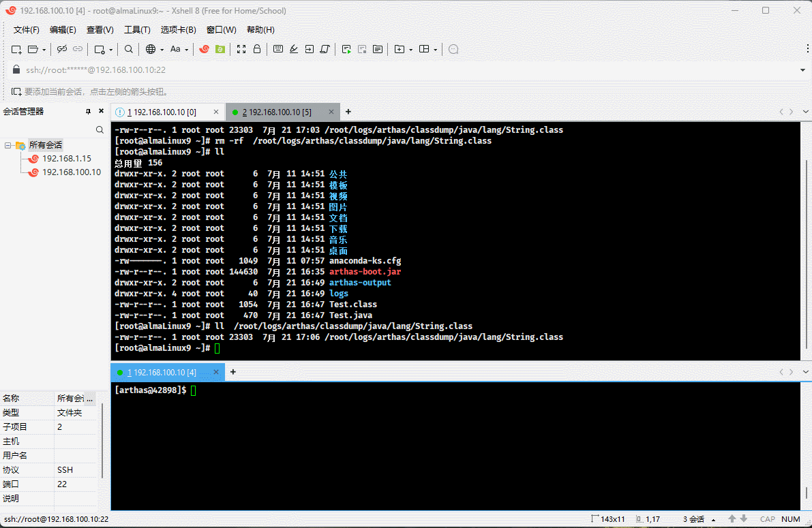Viewport: 812px width, 528px height.
Task: Disconnect the current session with the broken-link icon
Action: pos(62,49)
